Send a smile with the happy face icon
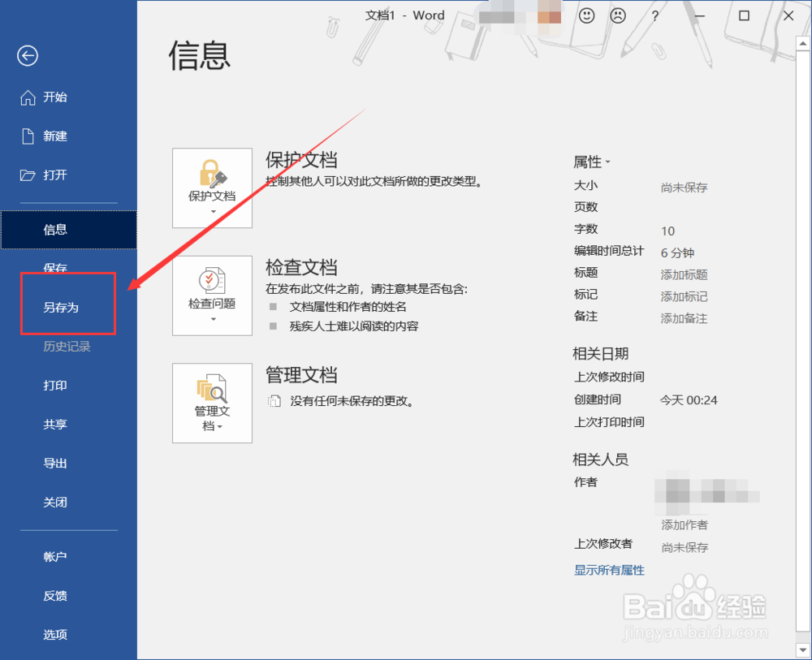Image resolution: width=812 pixels, height=660 pixels. click(x=587, y=15)
